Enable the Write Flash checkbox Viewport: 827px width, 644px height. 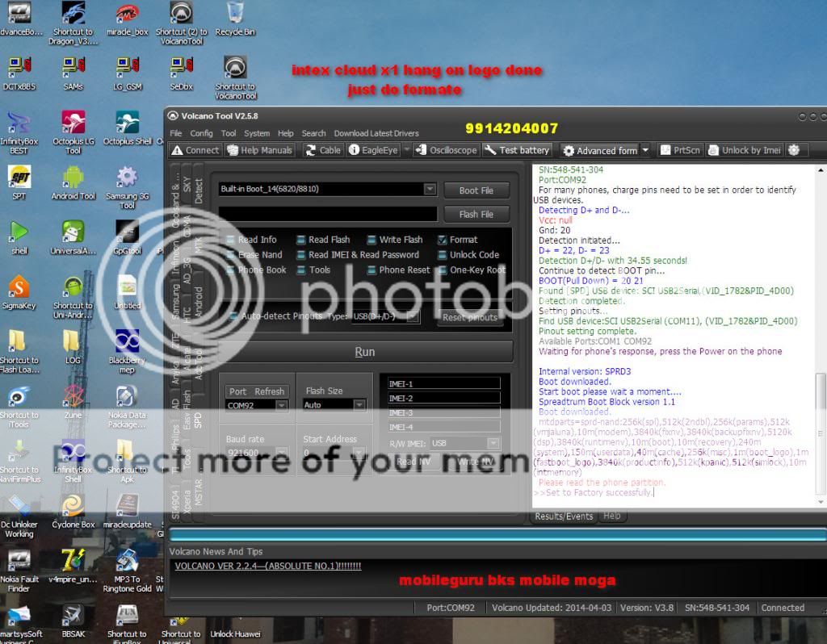372,240
